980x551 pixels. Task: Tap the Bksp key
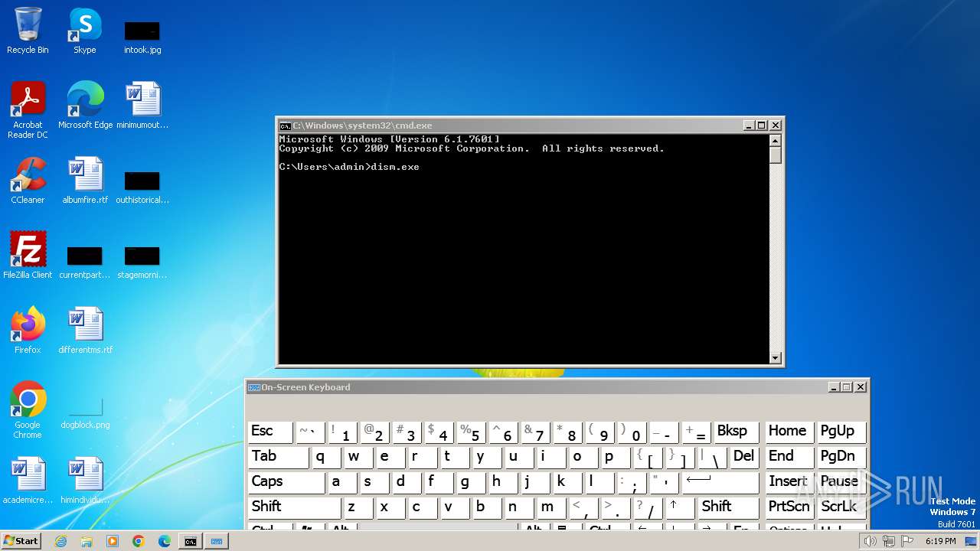tap(737, 431)
